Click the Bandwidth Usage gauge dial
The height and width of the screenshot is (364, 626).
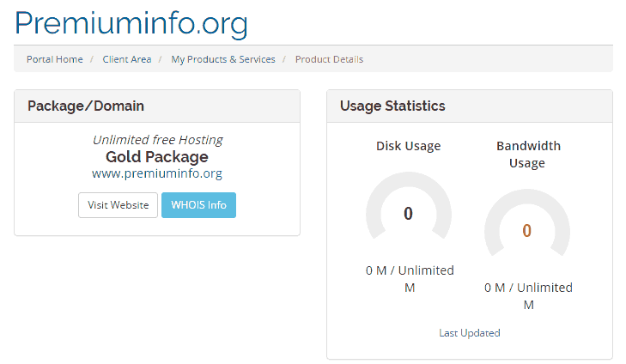coord(527,223)
